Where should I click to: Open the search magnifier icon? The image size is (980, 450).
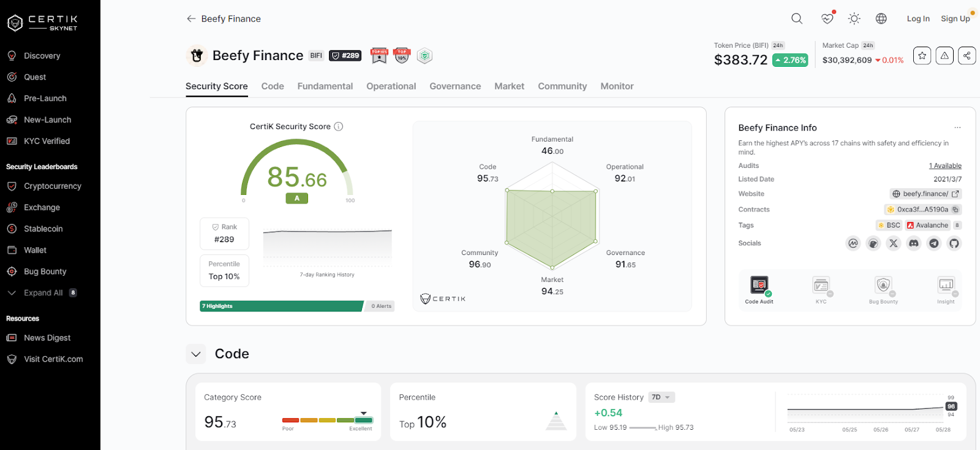(797, 19)
